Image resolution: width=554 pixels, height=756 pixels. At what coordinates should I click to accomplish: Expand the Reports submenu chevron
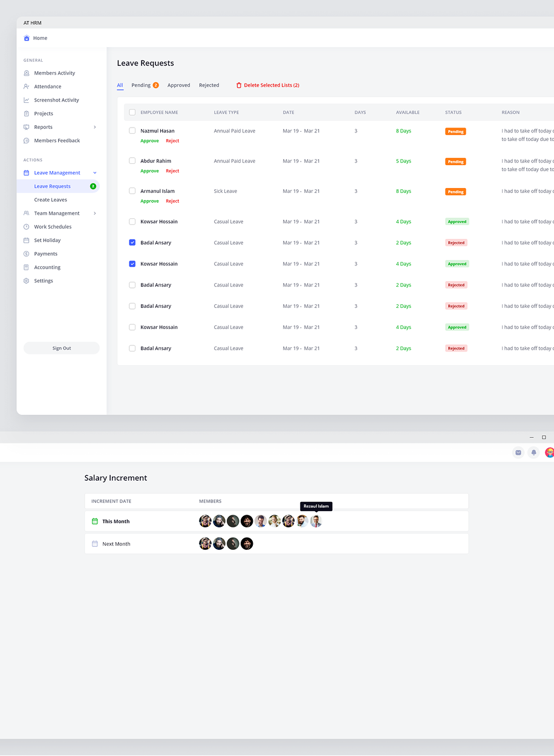click(95, 127)
